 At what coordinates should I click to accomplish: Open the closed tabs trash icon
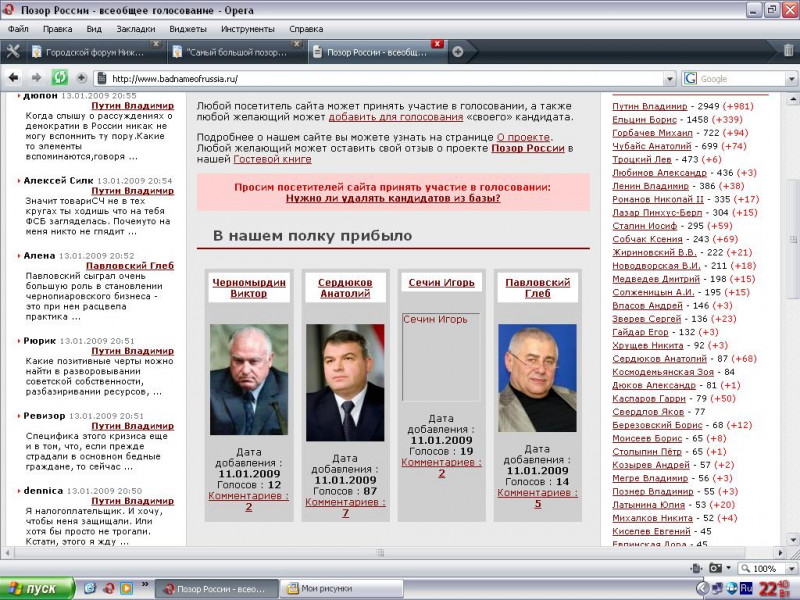click(788, 51)
